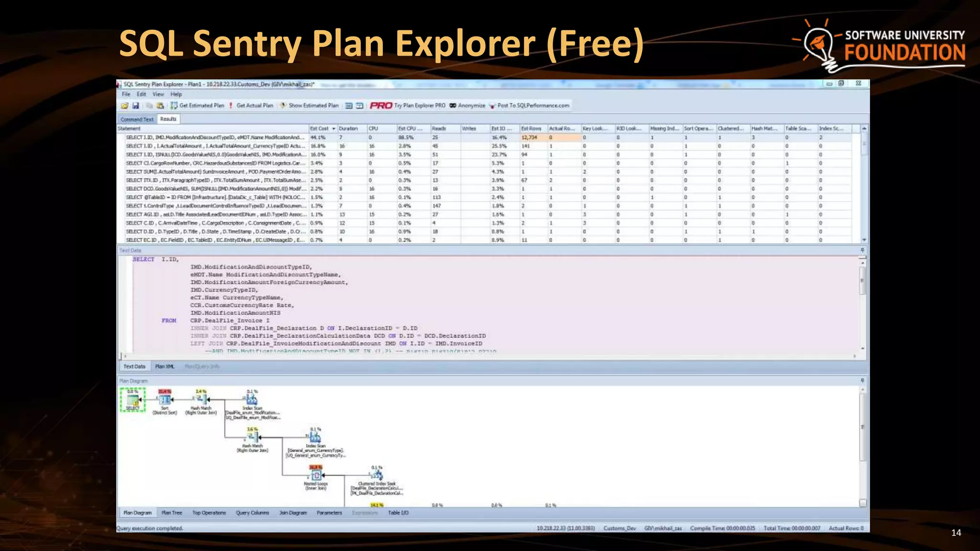Open the Top Operations tab
Screen dimensions: 980x551
(209, 513)
